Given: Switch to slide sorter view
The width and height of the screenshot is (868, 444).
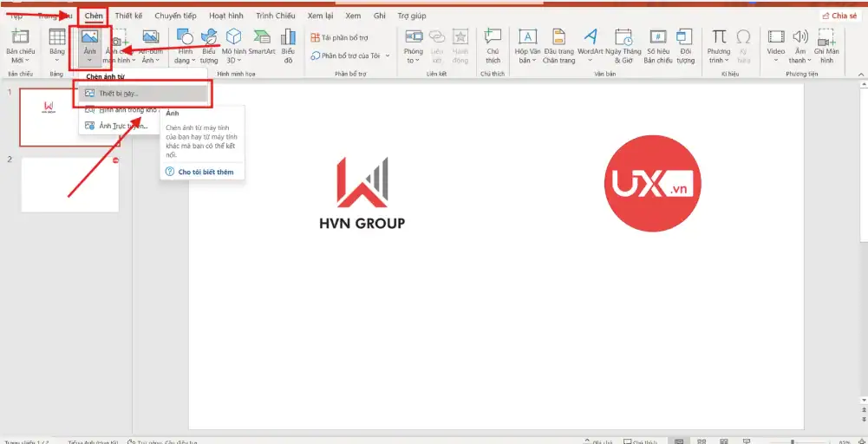Looking at the screenshot, I should 702,441.
